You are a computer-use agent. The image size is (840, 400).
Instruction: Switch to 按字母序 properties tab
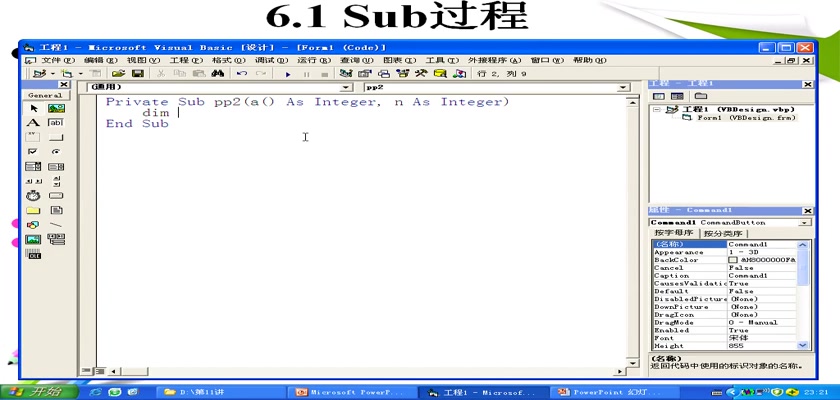click(673, 233)
